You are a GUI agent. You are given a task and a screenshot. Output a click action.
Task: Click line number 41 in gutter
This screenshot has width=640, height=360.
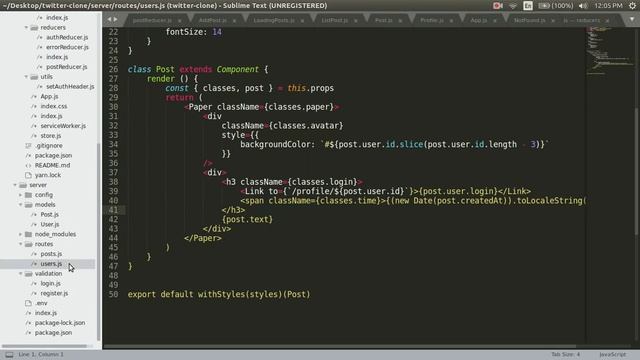pos(113,210)
